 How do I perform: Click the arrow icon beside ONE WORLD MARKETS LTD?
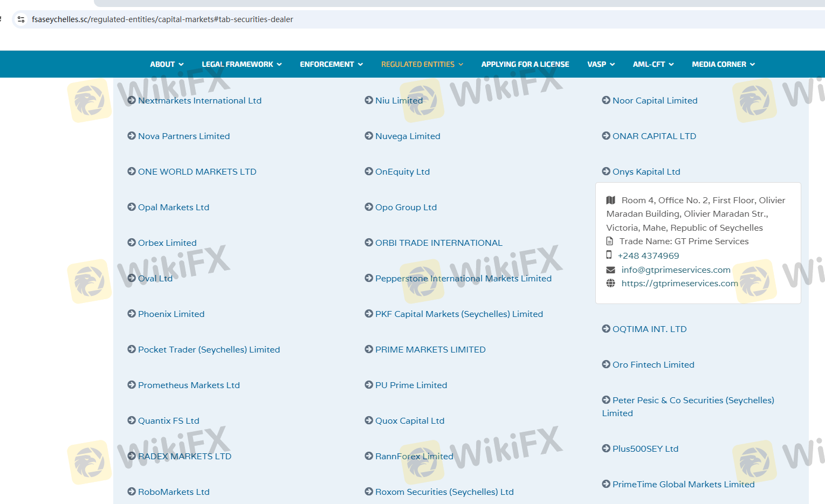click(x=132, y=171)
